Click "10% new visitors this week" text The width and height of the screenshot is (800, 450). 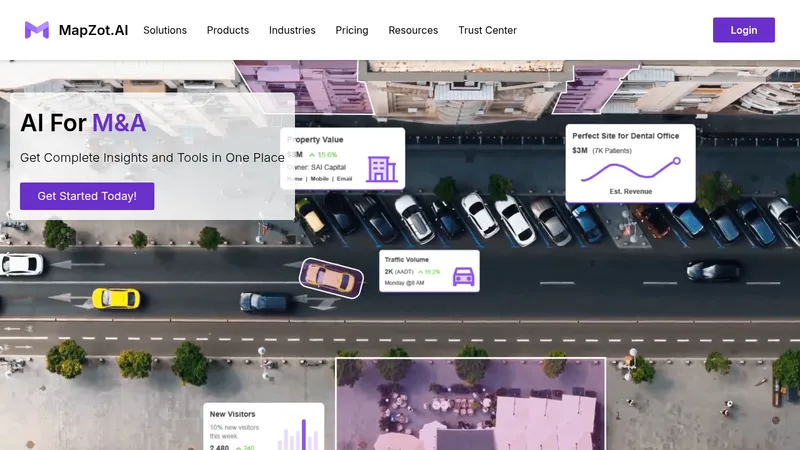coord(234,432)
